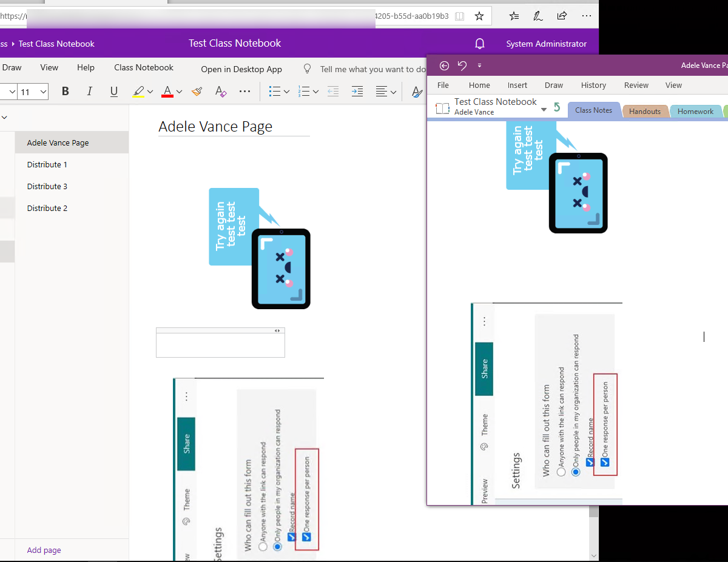Open the Distribute 3 page

(x=72, y=186)
